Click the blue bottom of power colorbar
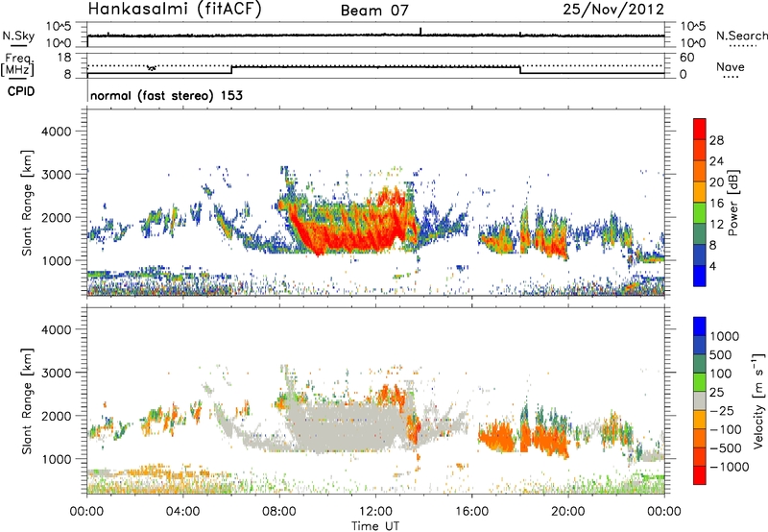 coord(700,276)
